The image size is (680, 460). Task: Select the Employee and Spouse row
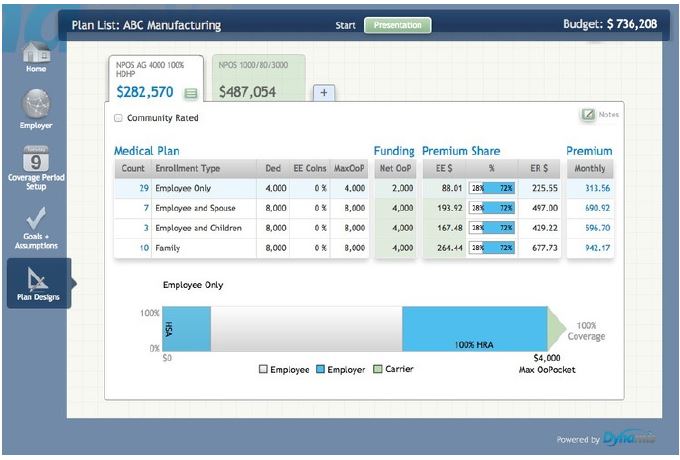coord(196,208)
